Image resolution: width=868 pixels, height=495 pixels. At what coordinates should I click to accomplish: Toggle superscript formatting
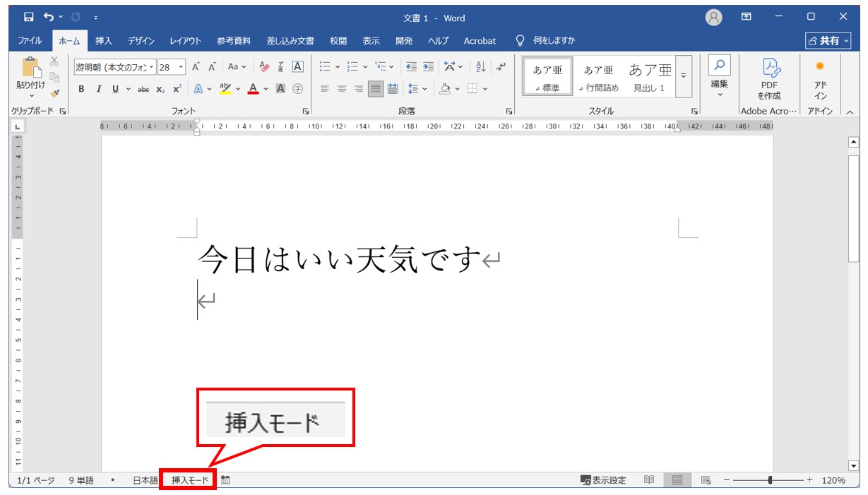(177, 89)
